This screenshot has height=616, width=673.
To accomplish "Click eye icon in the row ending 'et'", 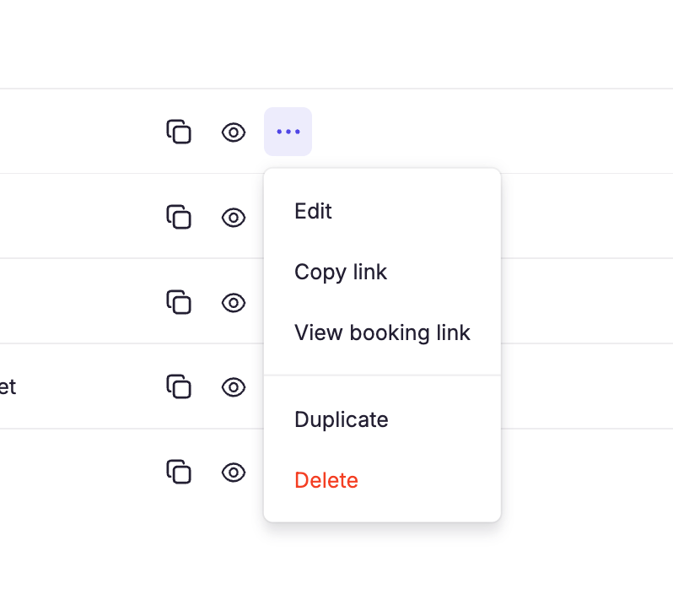I will 234,387.
